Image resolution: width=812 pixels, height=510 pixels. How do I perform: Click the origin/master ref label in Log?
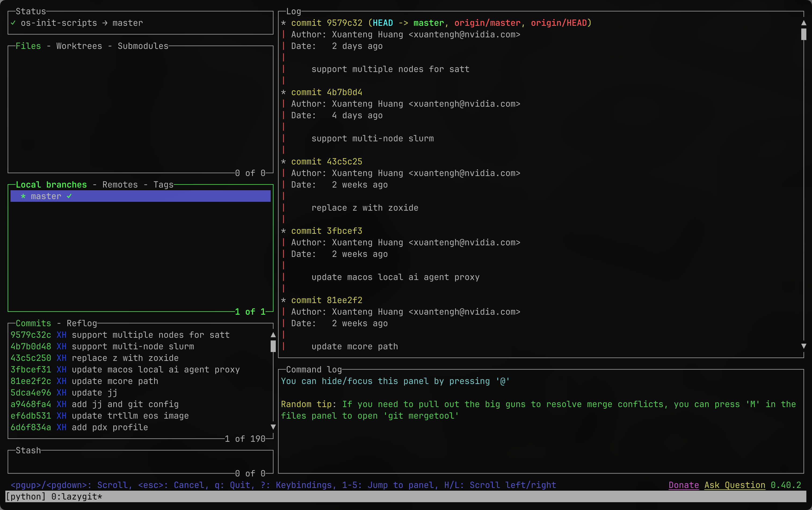(x=487, y=23)
